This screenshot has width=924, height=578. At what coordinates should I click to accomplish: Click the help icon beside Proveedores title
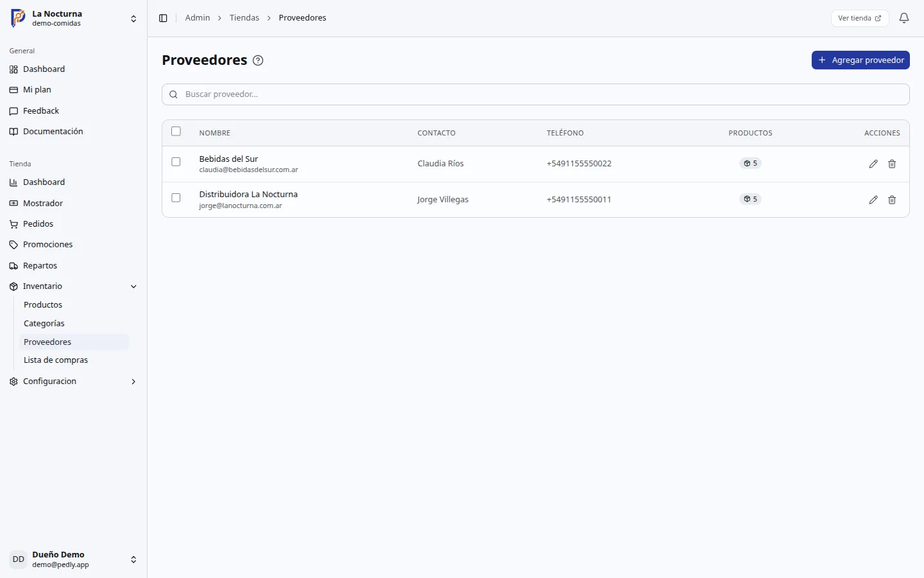point(258,60)
